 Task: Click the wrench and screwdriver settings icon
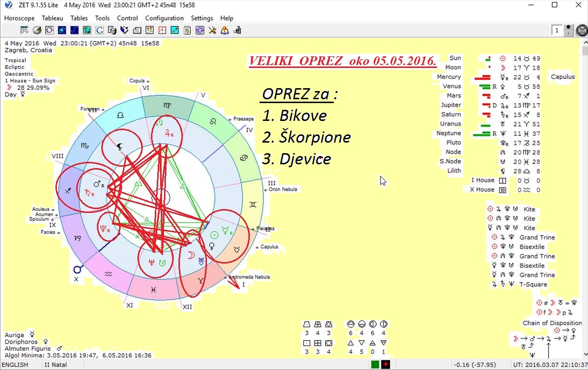click(212, 30)
